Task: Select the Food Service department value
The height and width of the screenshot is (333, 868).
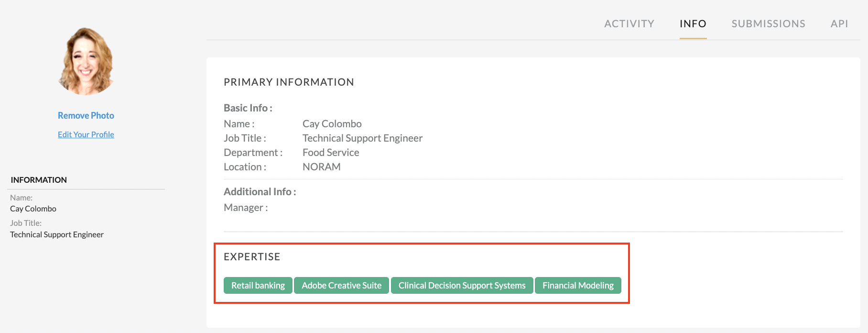Action: 331,153
